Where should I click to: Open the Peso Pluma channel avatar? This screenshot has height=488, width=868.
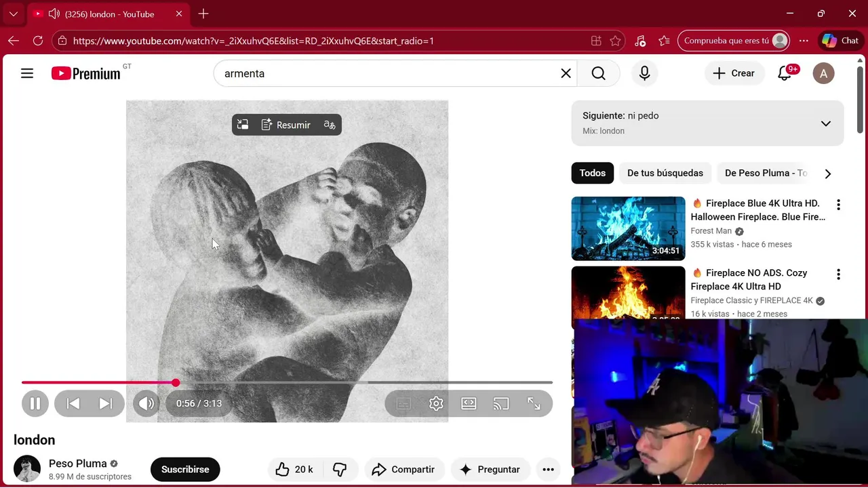(x=27, y=469)
